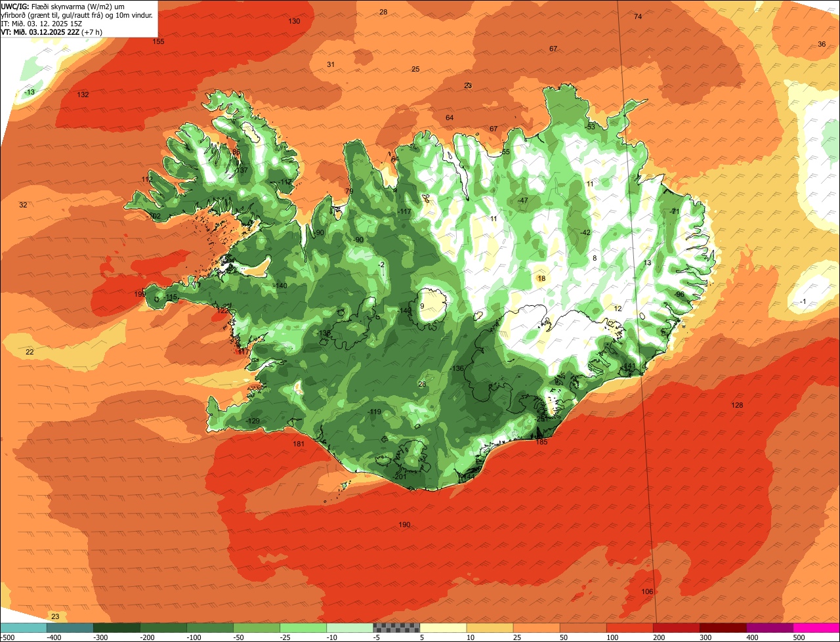Click the value 199 off the western peninsula
Image resolution: width=840 pixels, height=642 pixels.
click(140, 294)
